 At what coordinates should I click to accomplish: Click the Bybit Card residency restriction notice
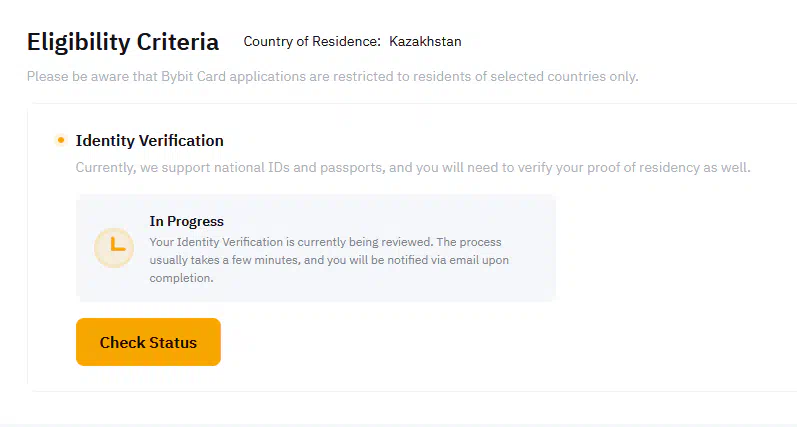(x=332, y=76)
